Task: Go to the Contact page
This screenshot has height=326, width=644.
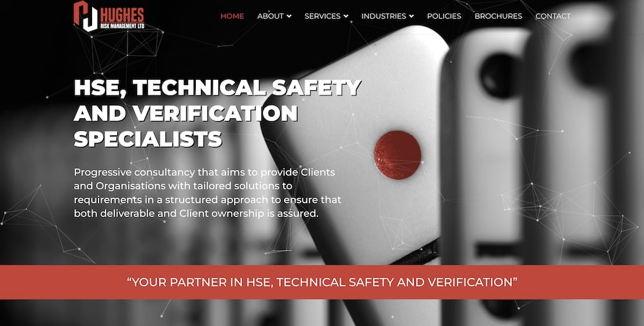Action: pos(553,16)
